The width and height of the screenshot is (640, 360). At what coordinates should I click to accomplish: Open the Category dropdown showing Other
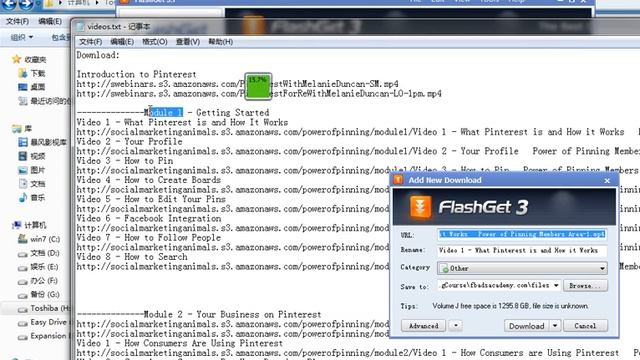point(522,268)
